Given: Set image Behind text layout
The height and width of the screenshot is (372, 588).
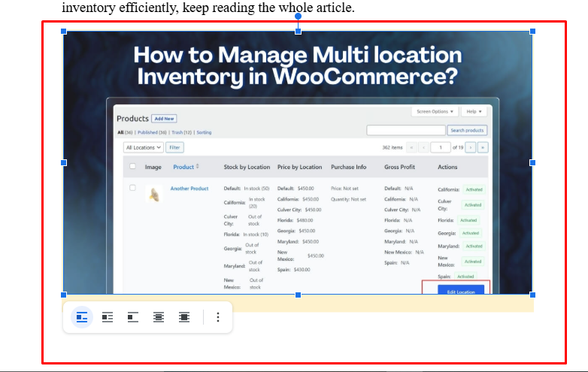Looking at the screenshot, I should [158, 317].
